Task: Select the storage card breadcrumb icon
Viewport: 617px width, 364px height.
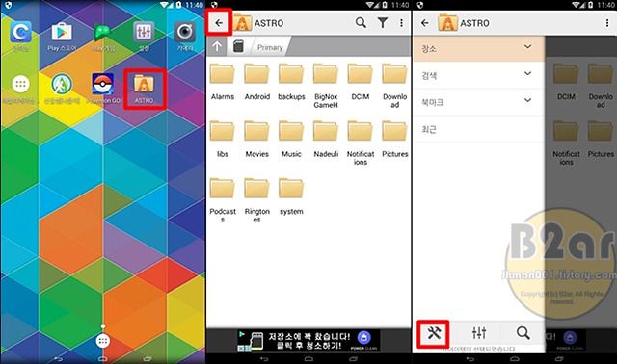Action: pyautogui.click(x=238, y=46)
